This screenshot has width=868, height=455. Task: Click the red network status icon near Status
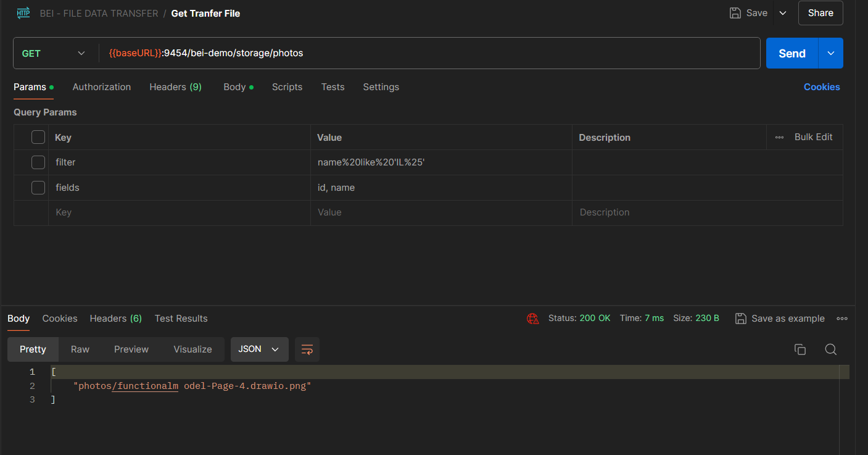pyautogui.click(x=532, y=319)
